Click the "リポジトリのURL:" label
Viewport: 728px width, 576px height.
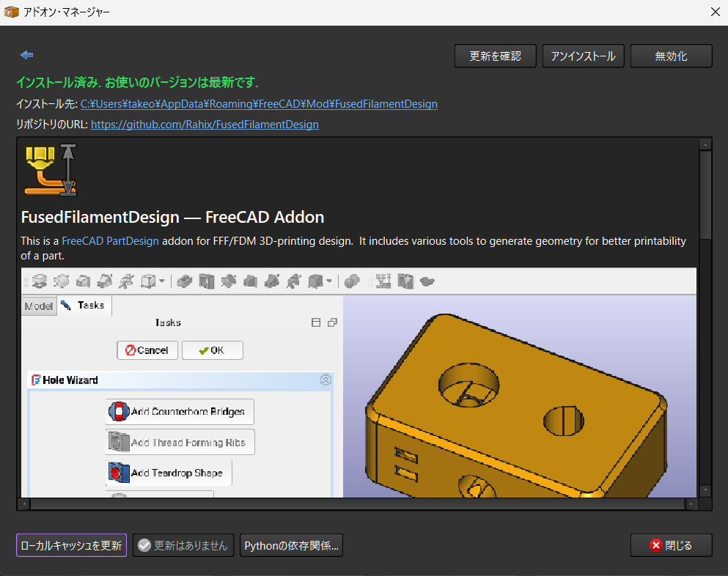click(x=52, y=125)
